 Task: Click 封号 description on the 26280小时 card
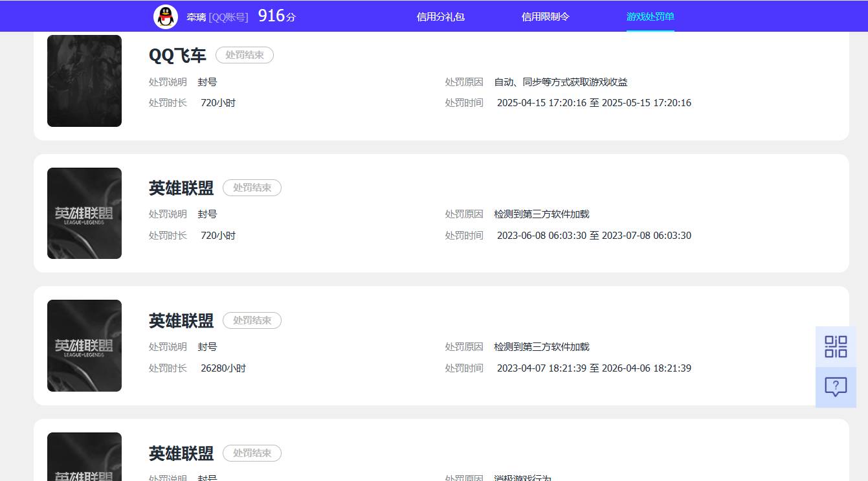click(x=207, y=347)
